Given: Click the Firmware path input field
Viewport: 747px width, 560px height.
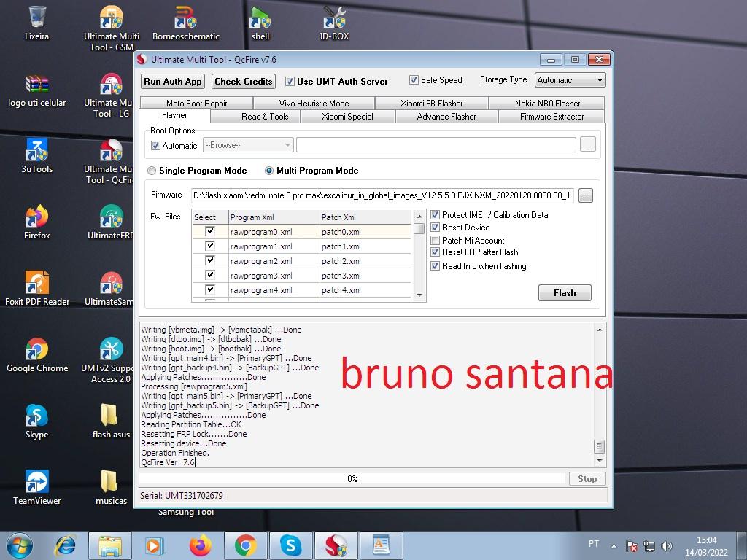Looking at the screenshot, I should (x=382, y=195).
